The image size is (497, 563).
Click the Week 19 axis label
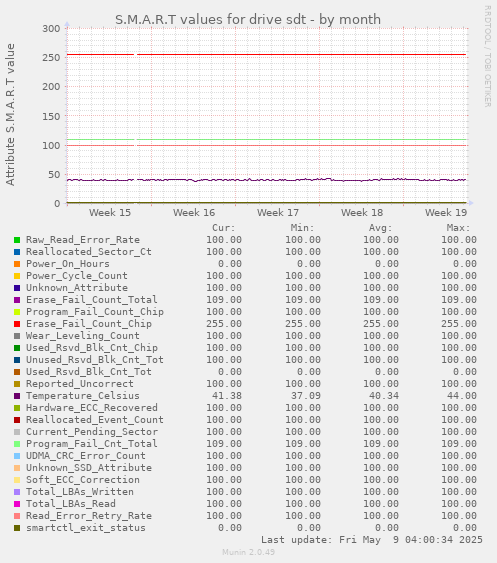point(446,213)
